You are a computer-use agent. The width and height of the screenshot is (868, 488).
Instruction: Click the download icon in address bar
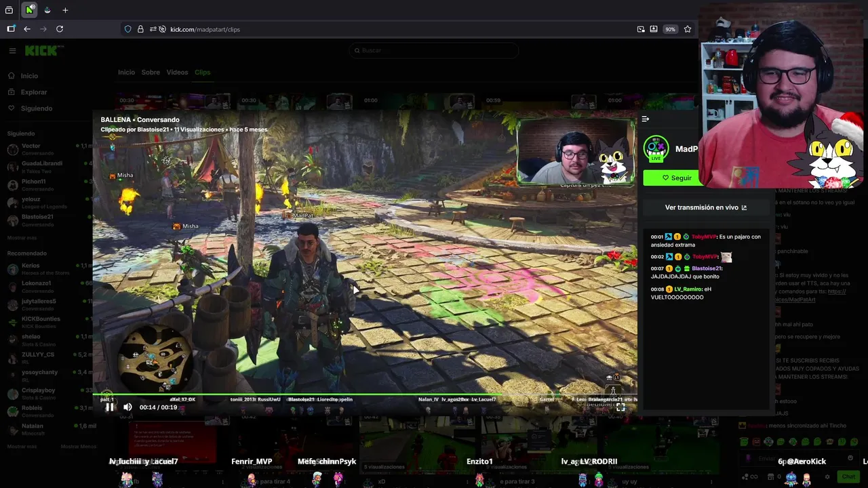coord(654,29)
